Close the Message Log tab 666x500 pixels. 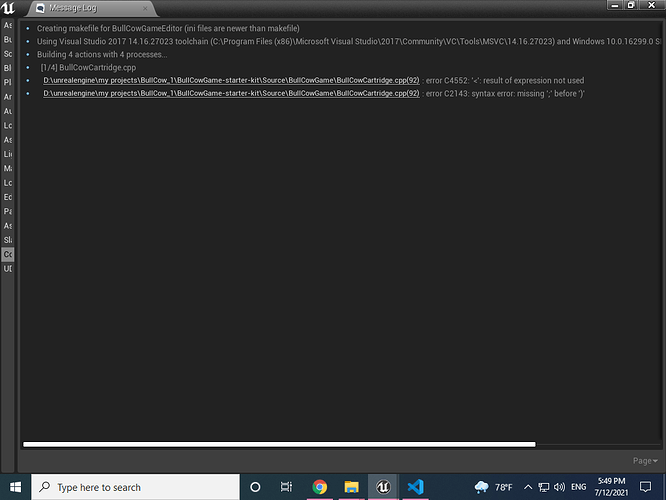pyautogui.click(x=145, y=8)
